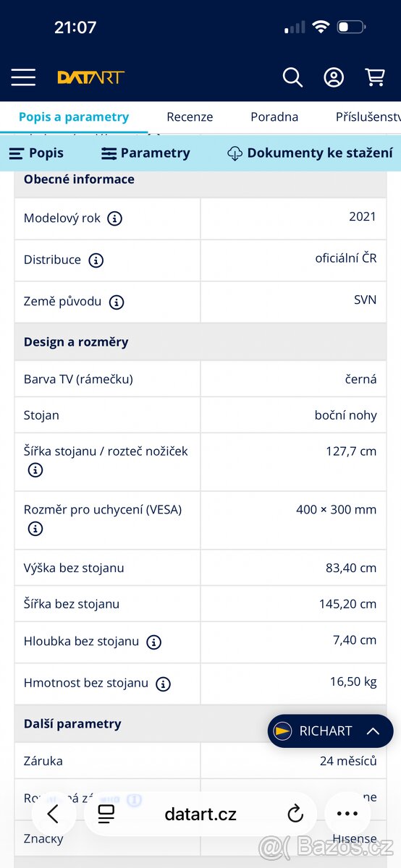Image resolution: width=401 pixels, height=868 pixels.
Task: Switch to the Poradna tab
Action: pos(274,116)
